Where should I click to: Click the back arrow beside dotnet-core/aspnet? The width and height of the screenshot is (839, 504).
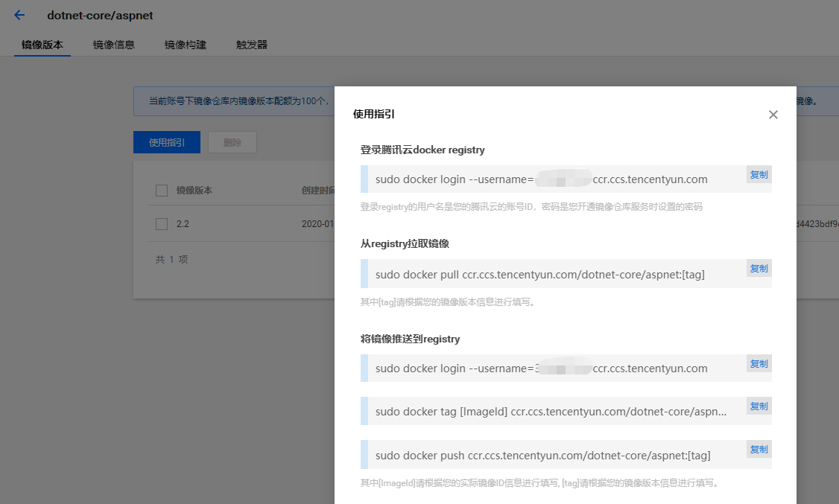tap(19, 16)
